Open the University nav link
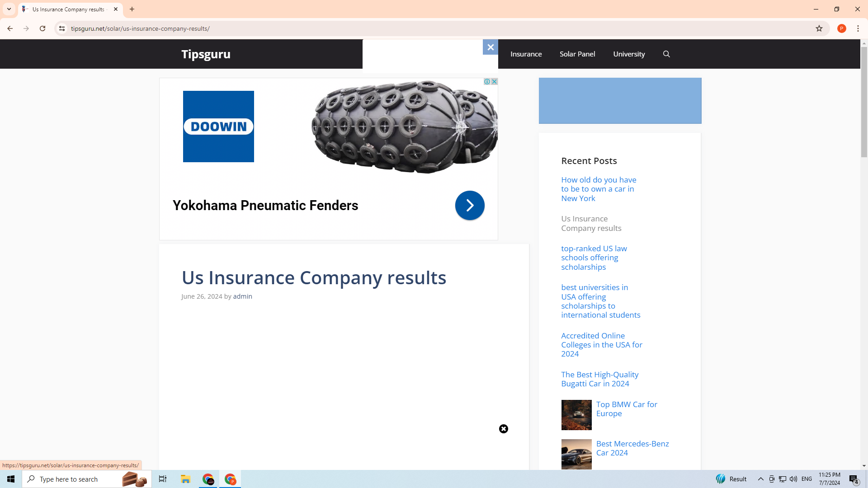The height and width of the screenshot is (488, 868). [x=628, y=54]
